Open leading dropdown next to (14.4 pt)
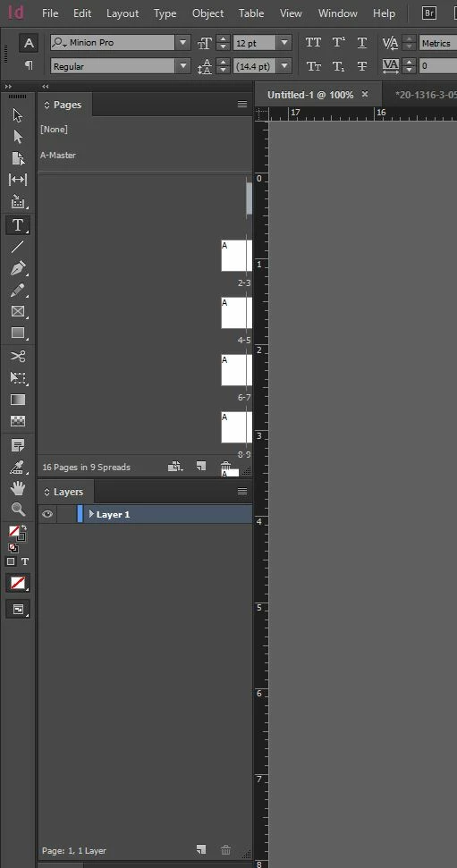Viewport: 457px width, 868px height. pyautogui.click(x=284, y=66)
